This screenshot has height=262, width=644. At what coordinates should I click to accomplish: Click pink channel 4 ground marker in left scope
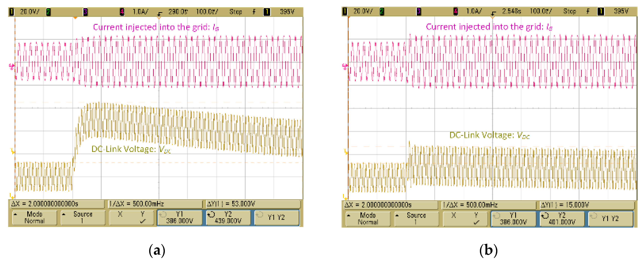pyautogui.click(x=12, y=66)
